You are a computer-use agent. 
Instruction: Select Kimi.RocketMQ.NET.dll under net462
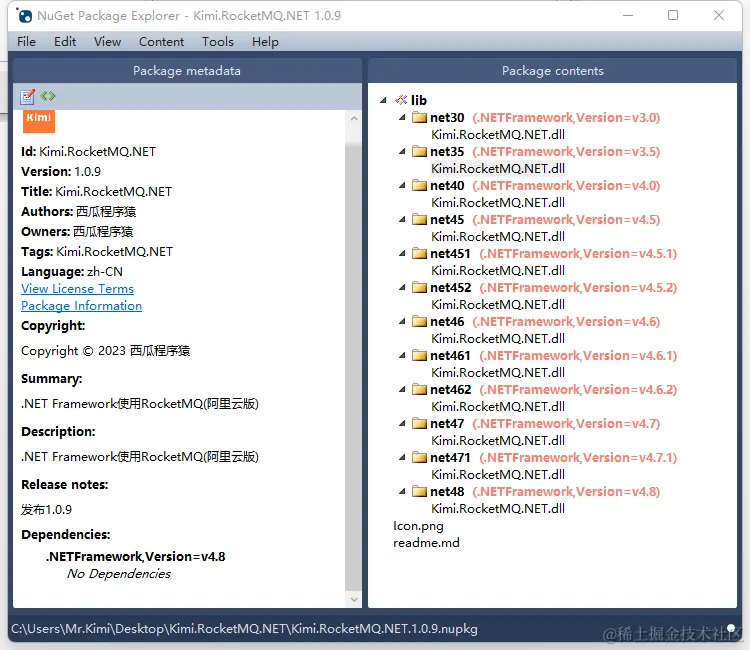click(498, 406)
